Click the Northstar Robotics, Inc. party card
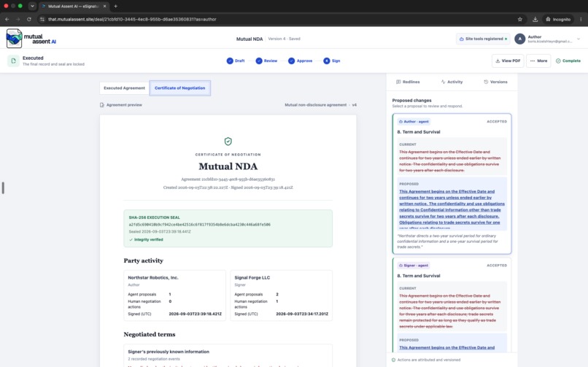This screenshot has height=367, width=588. (175, 295)
